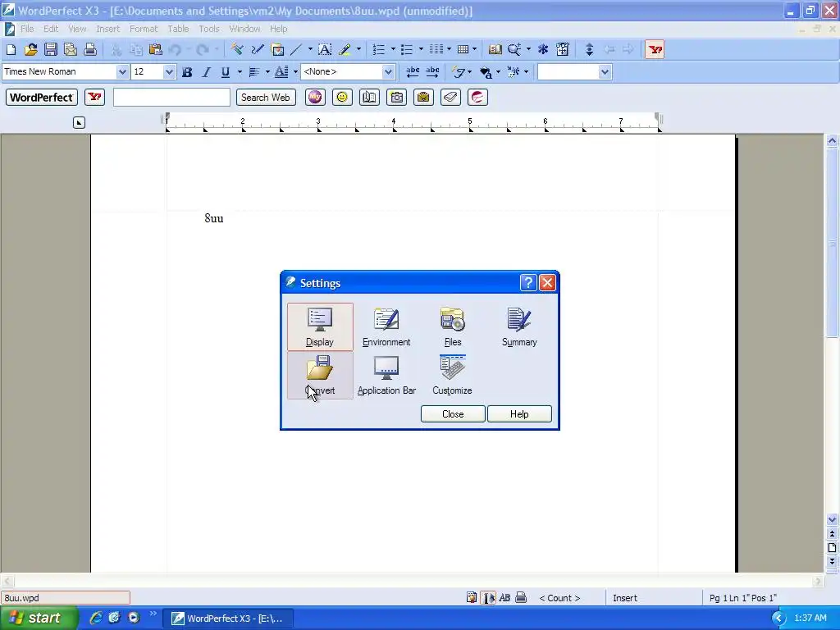840x630 pixels.
Task: Toggle Insert typing mode in status bar
Action: pos(624,598)
